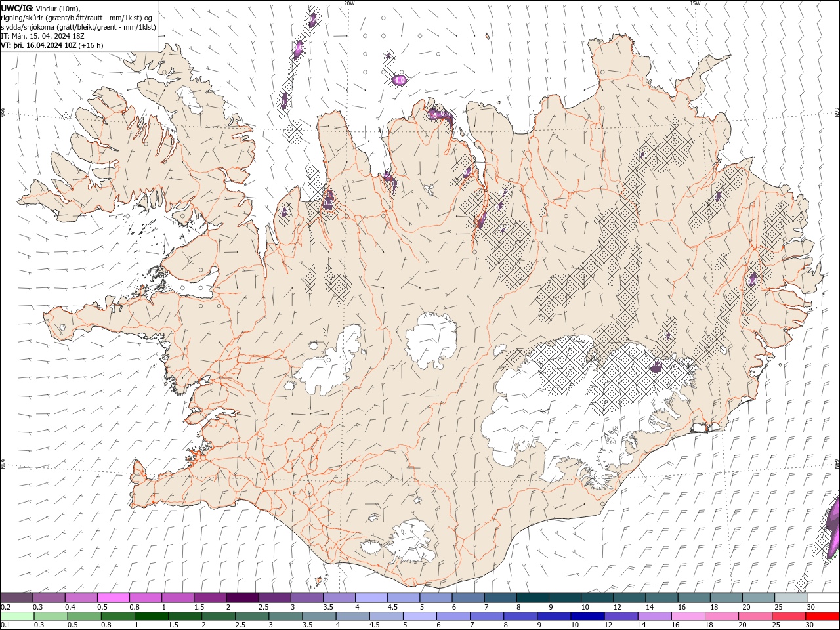Click the light grey 25 swatch in top legend row
Image resolution: width=840 pixels, height=630 pixels.
[x=790, y=598]
